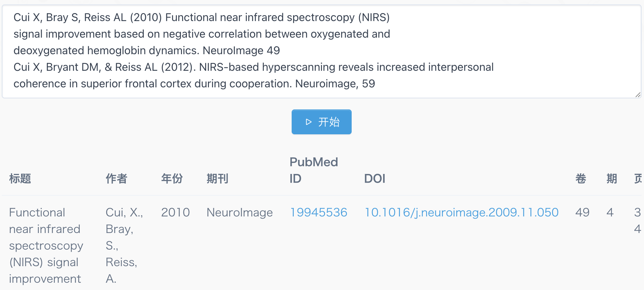Click the issue cell showing 4

pyautogui.click(x=610, y=212)
